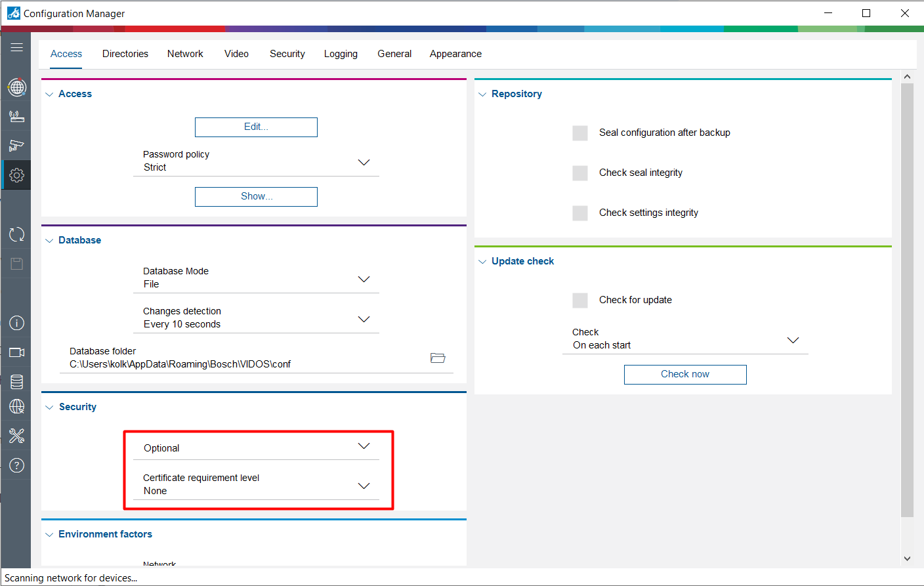Image resolution: width=924 pixels, height=586 pixels.
Task: Click the wrench and screwdriver tools icon
Action: pos(16,436)
